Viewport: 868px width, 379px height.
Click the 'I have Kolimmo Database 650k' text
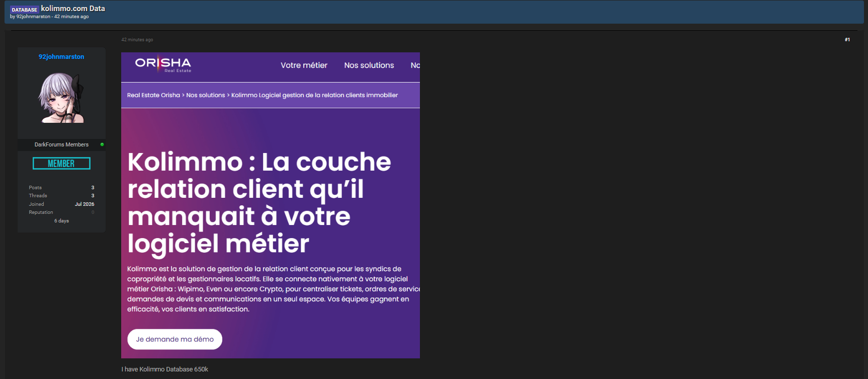point(165,369)
